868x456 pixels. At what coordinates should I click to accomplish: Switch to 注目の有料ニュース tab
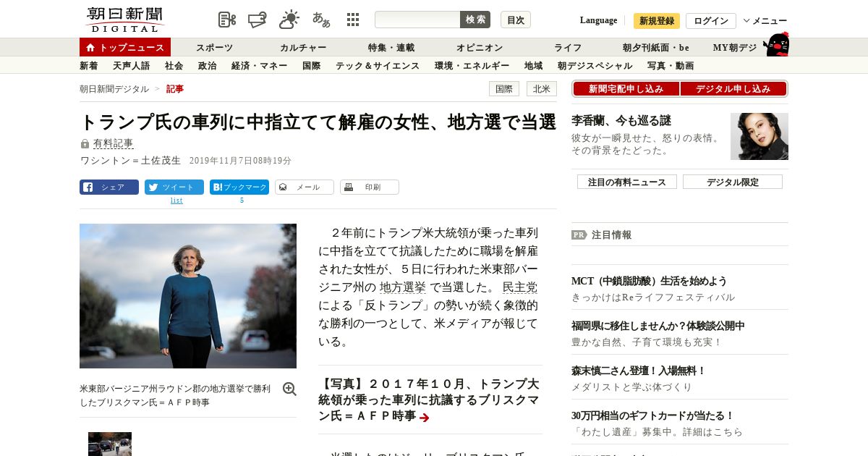point(627,182)
